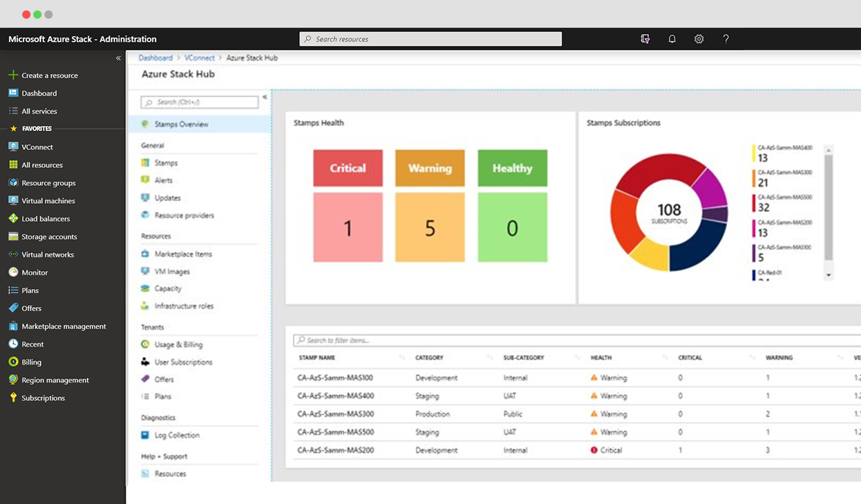Click the Marketplace management sidebar icon
The image size is (861, 504).
pos(13,326)
